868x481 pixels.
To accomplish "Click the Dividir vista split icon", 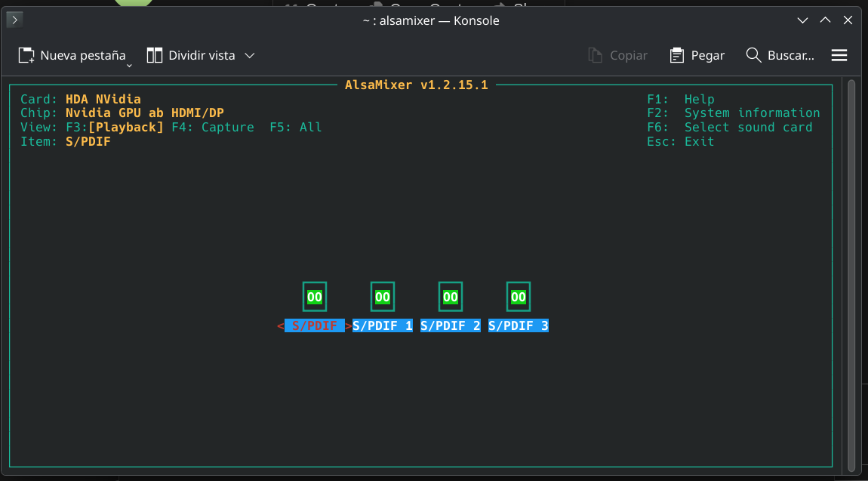I will 155,55.
